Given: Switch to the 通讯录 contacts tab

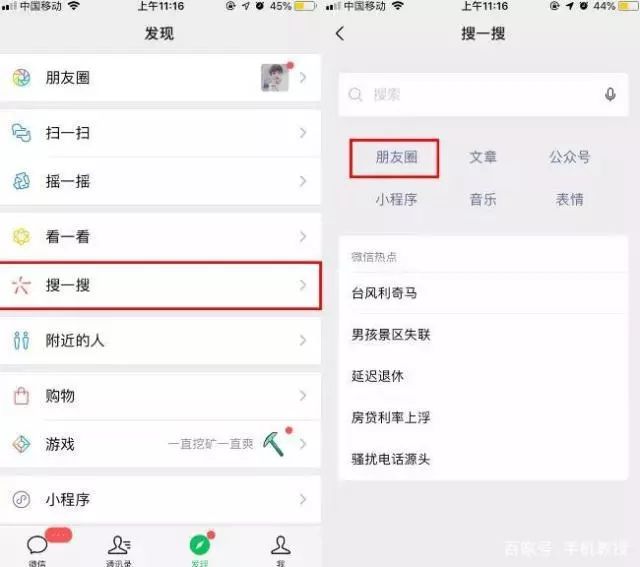Looking at the screenshot, I should coord(119,550).
